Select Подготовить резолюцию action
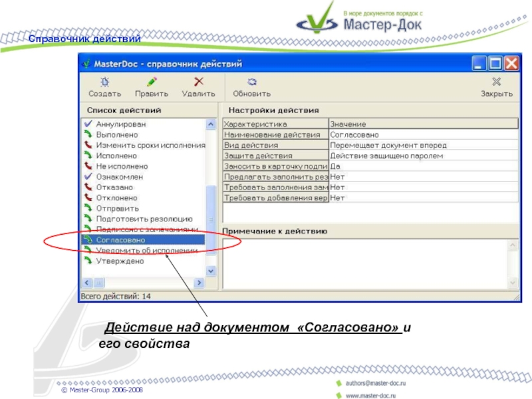 click(x=144, y=219)
